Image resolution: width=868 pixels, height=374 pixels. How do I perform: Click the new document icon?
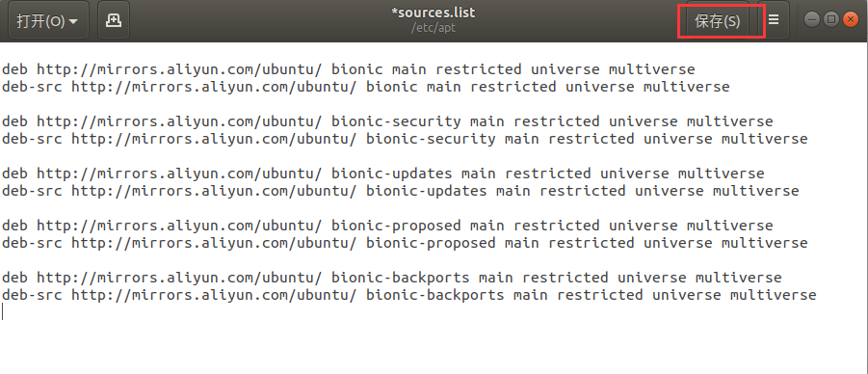pos(114,20)
